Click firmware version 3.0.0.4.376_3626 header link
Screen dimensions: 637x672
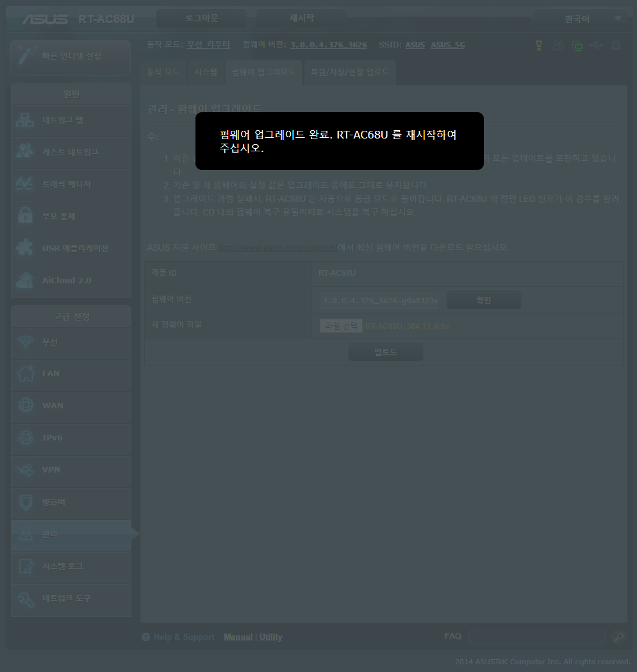coord(329,45)
